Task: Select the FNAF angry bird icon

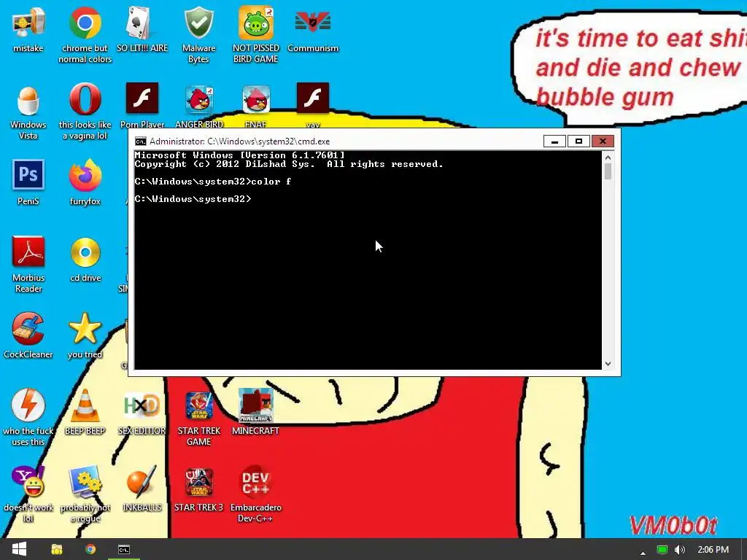Action: tap(256, 99)
